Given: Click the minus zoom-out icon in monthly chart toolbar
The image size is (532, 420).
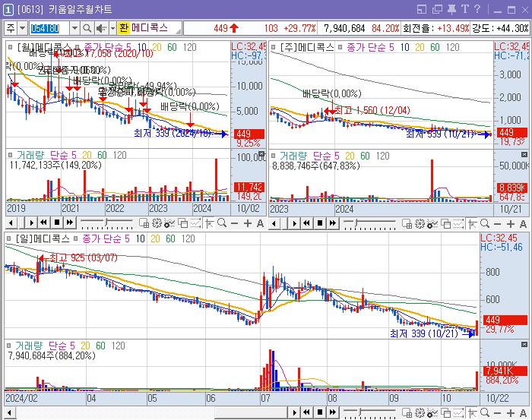Looking at the screenshot, I should click(234, 223).
